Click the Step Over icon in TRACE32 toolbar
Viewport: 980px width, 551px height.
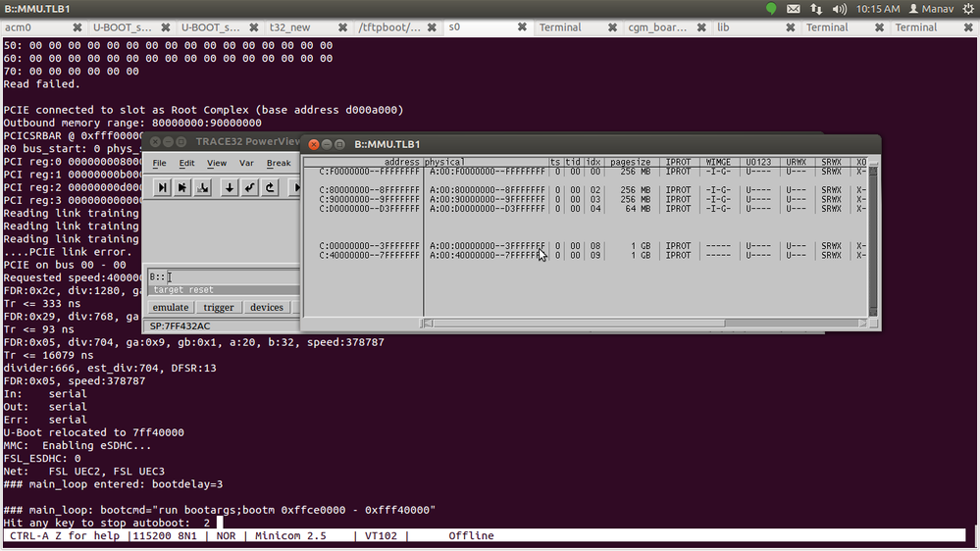coord(182,187)
